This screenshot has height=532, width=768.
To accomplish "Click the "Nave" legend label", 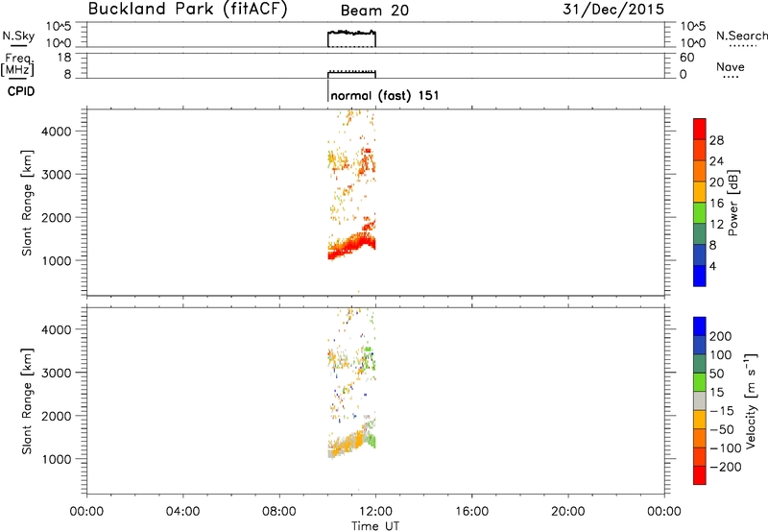I will click(x=731, y=66).
